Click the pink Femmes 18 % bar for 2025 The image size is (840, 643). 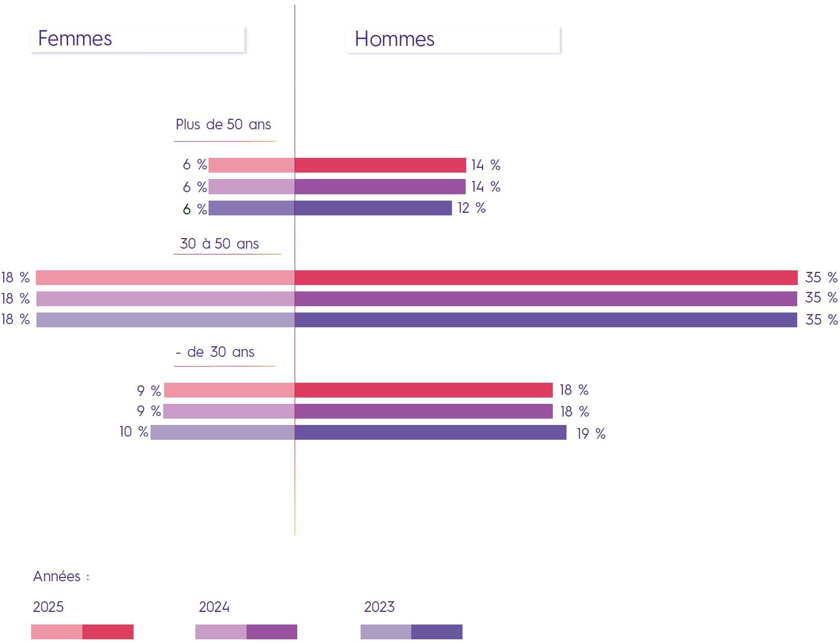coord(165,278)
